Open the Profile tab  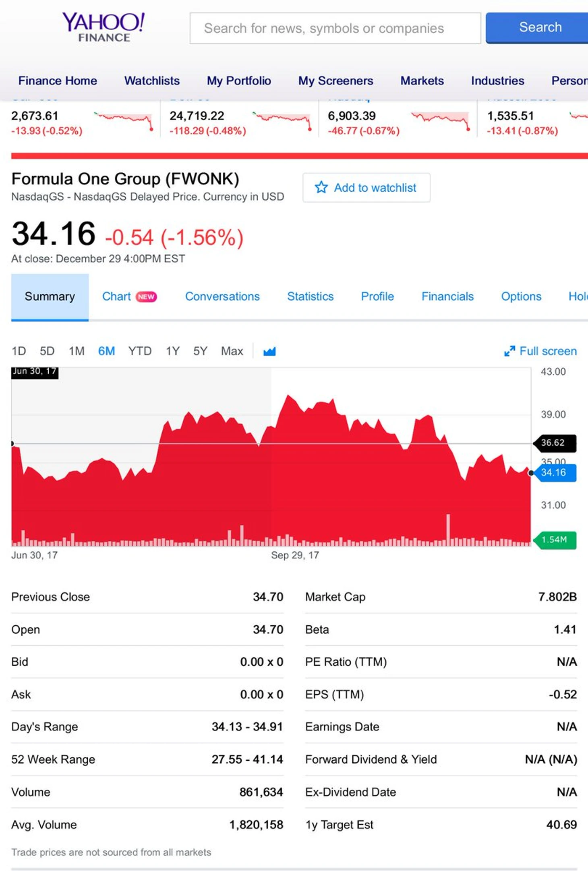[377, 297]
